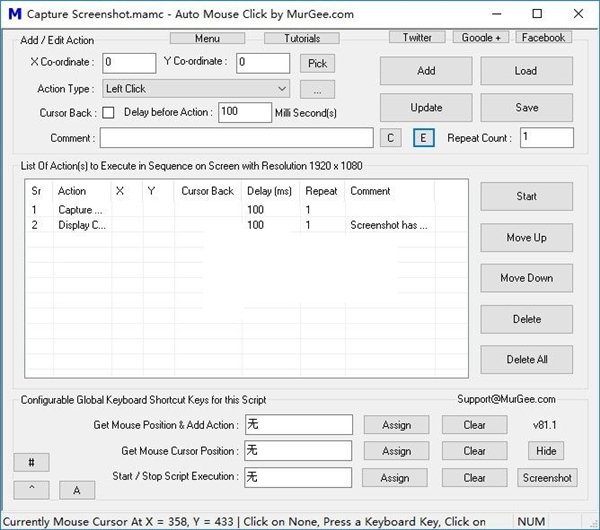Viewport: 600px width, 530px height.
Task: Click the Delete button
Action: pos(527,319)
